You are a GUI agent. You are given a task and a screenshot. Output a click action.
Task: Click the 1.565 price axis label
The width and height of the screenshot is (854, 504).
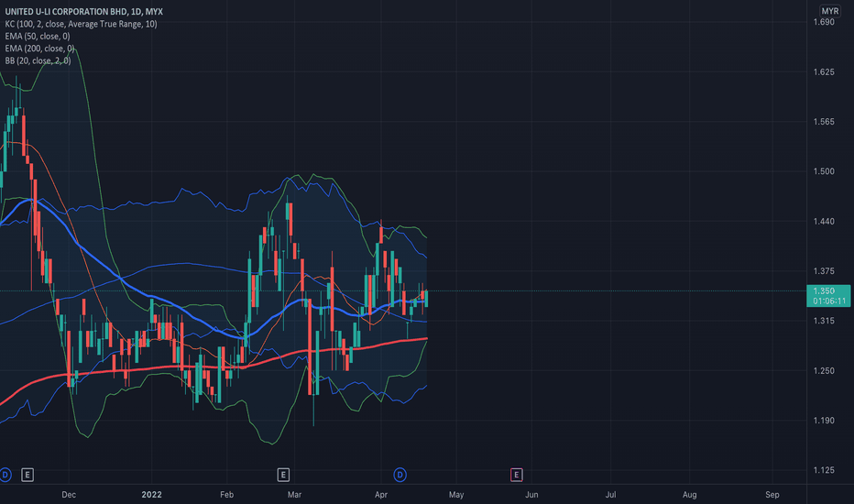[x=824, y=122]
